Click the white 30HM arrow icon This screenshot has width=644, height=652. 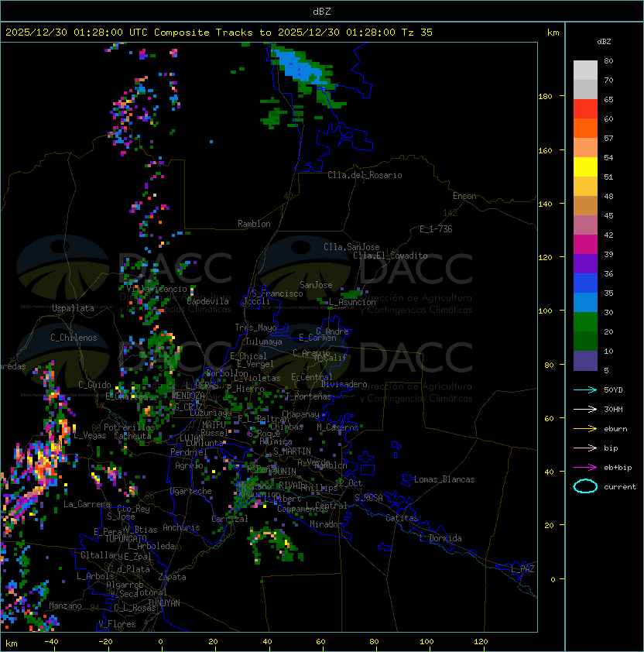pos(585,410)
